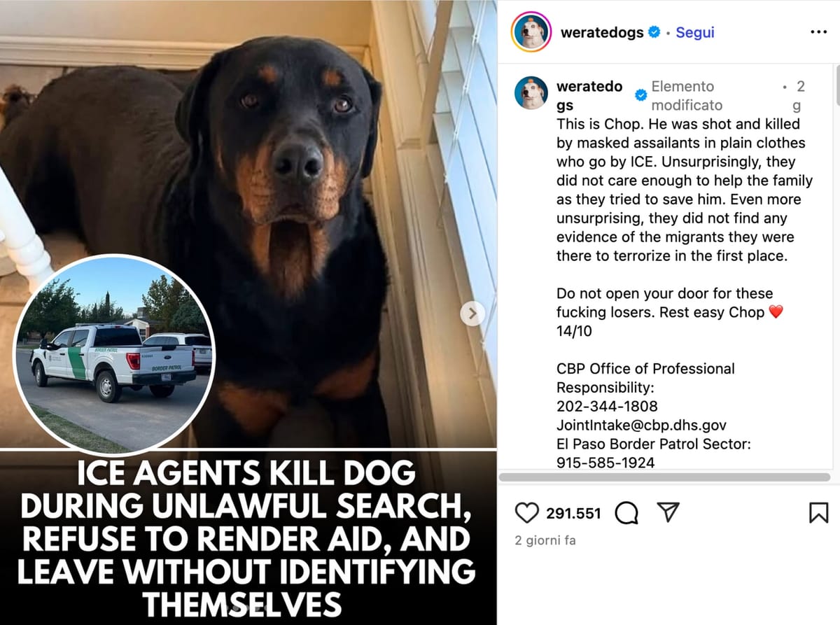
Task: Click the horizontal scrollbar below caption
Action: 664,477
